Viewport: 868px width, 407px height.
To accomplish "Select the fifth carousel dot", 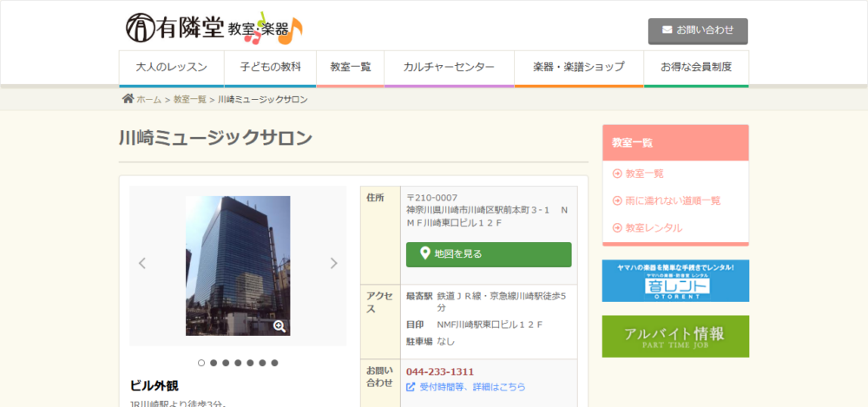I will 250,363.
